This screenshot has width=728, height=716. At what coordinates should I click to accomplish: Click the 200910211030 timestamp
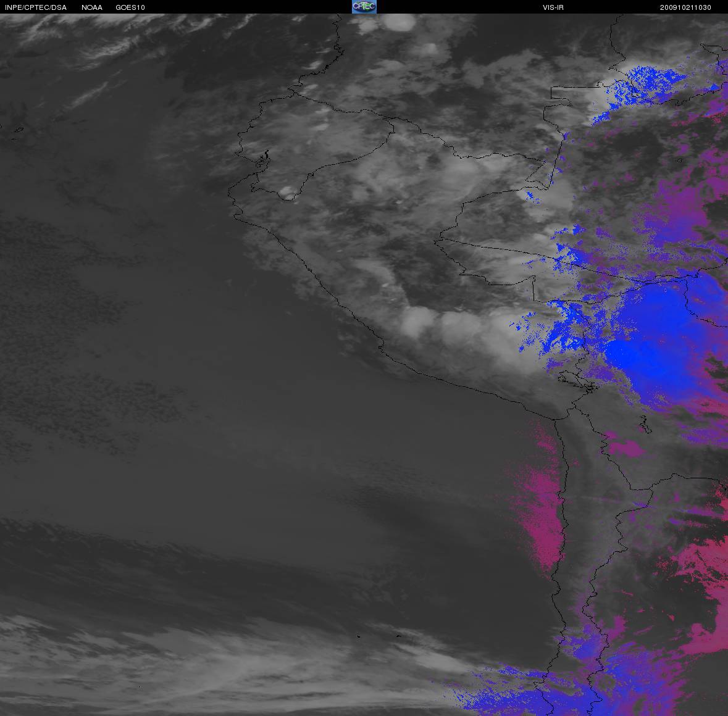pyautogui.click(x=685, y=7)
